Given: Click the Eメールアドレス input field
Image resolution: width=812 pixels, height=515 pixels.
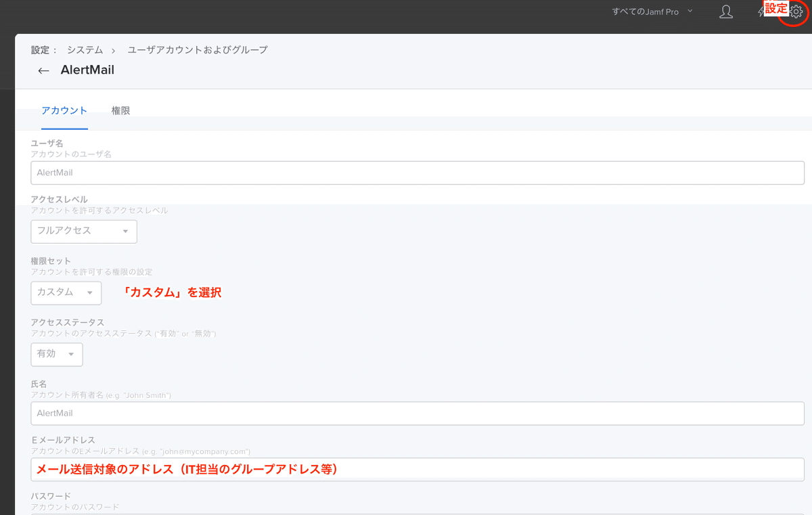Looking at the screenshot, I should click(418, 469).
